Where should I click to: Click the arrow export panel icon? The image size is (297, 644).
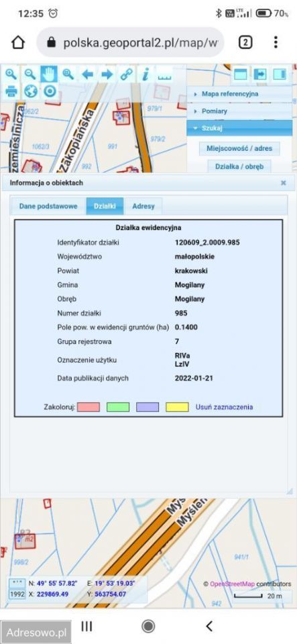pyautogui.click(x=259, y=74)
